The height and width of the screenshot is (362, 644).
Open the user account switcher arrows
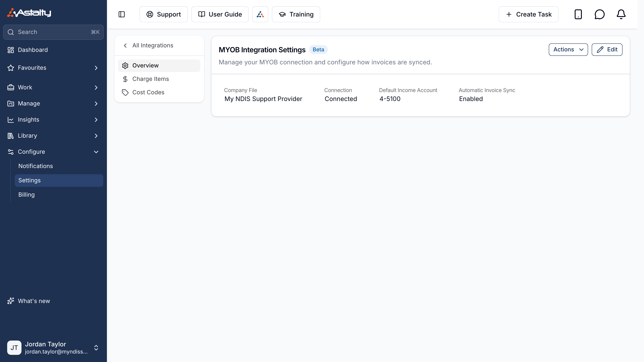(x=96, y=347)
